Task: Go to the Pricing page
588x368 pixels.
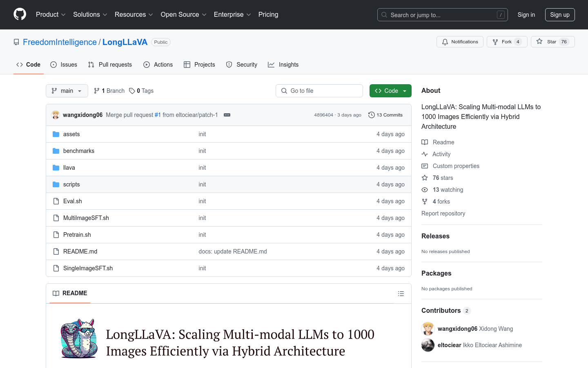Action: (x=268, y=15)
